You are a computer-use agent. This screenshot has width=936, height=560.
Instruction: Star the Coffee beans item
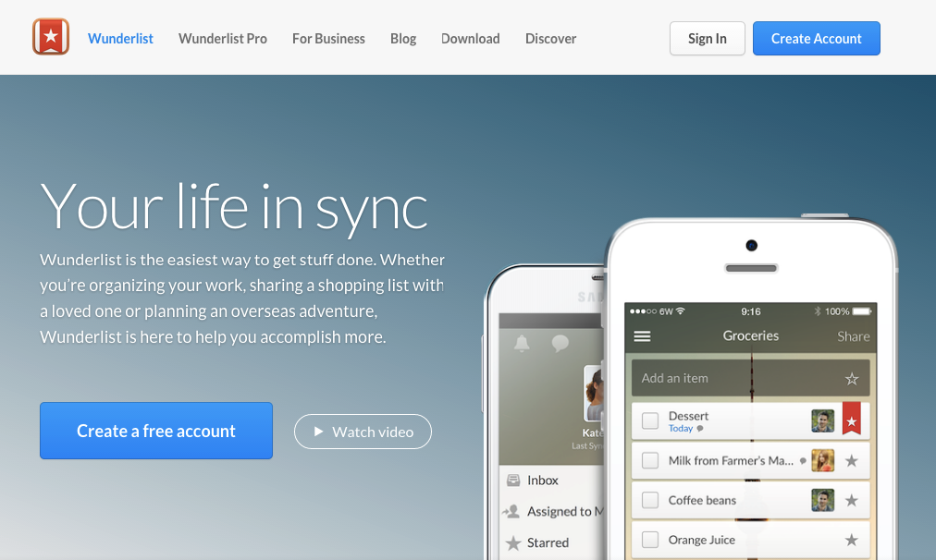852,500
